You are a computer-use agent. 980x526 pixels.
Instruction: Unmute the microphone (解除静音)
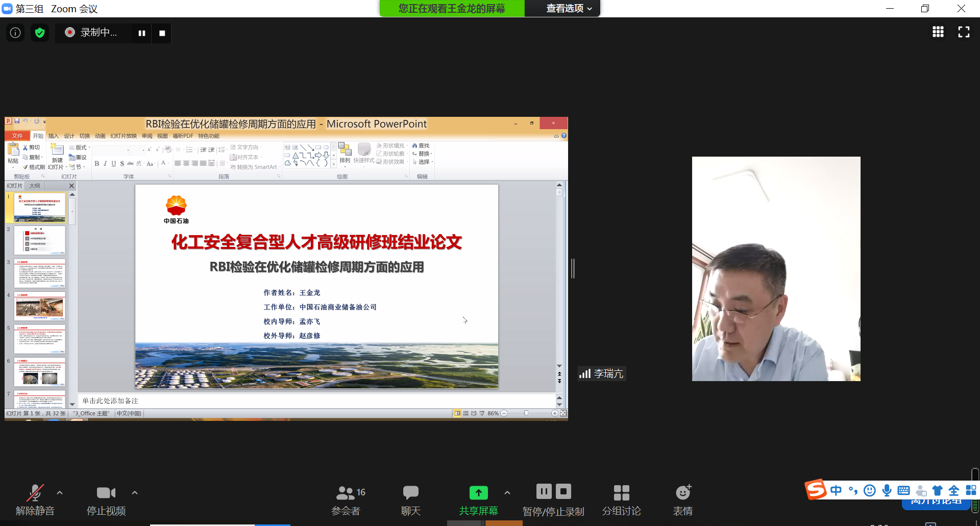coord(35,499)
